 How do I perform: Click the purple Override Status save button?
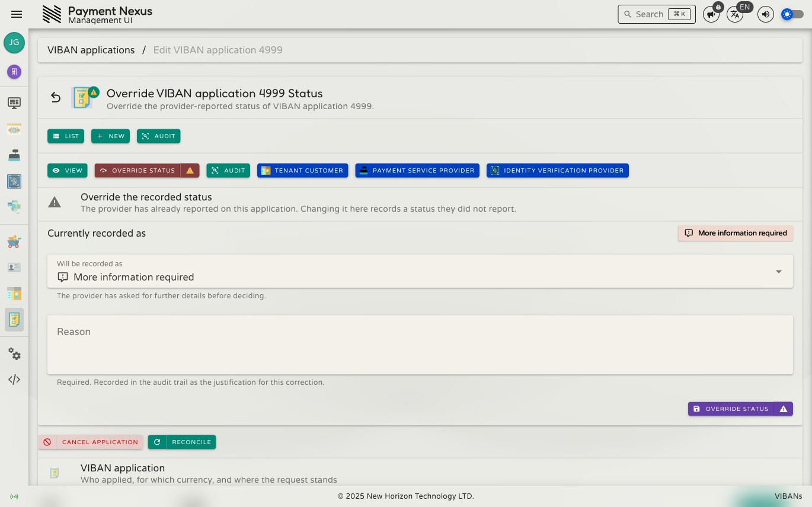point(731,409)
